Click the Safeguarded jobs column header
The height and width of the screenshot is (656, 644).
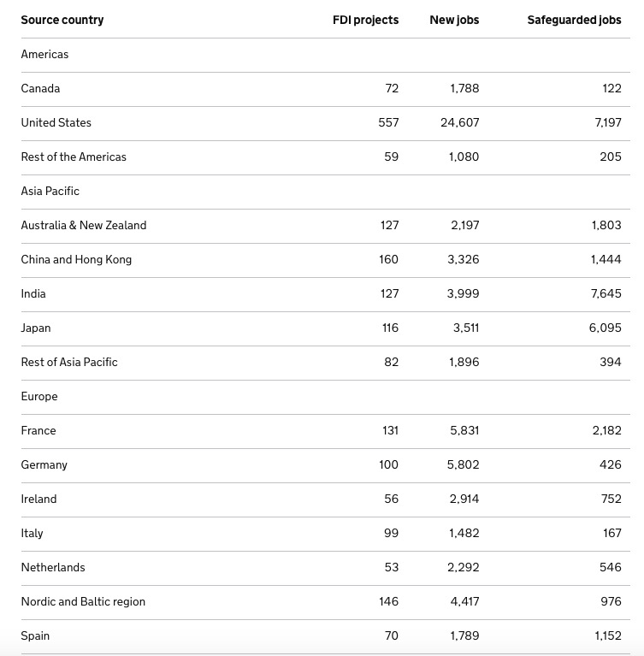click(574, 20)
